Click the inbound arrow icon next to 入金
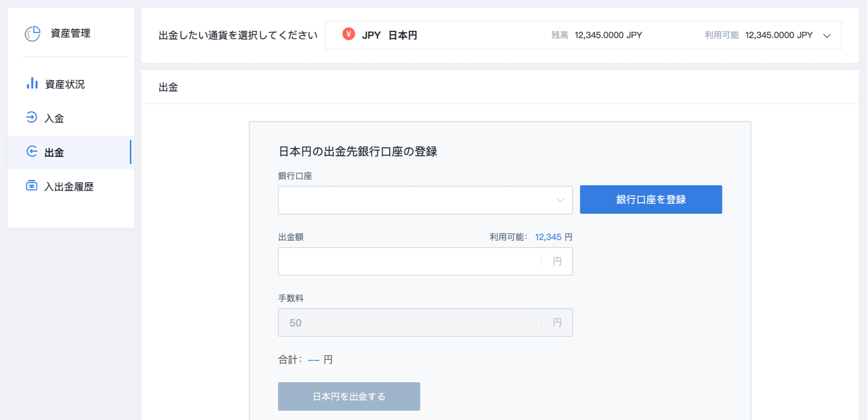The height and width of the screenshot is (420, 868). (x=32, y=117)
